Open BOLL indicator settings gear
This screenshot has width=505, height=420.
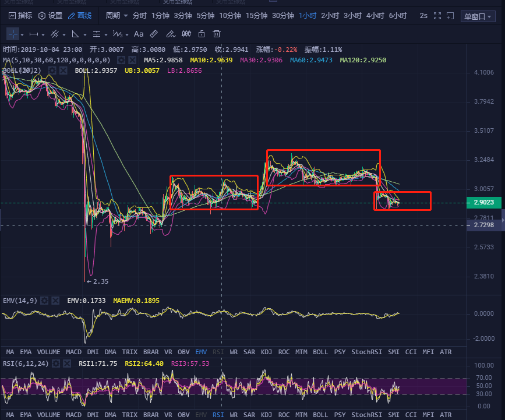52,70
